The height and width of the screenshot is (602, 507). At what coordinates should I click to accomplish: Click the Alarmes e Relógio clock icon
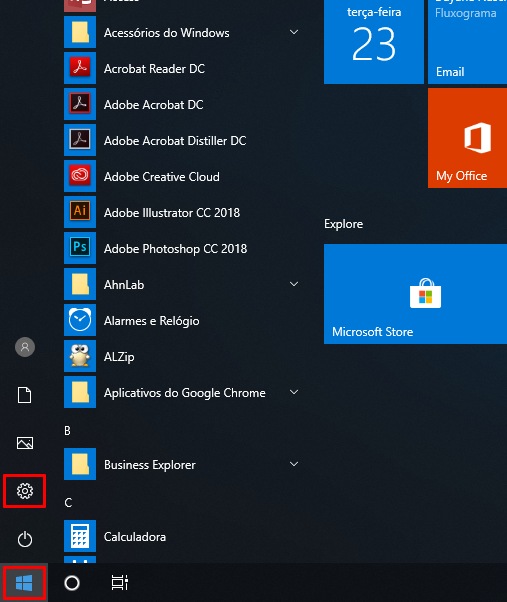coord(80,320)
